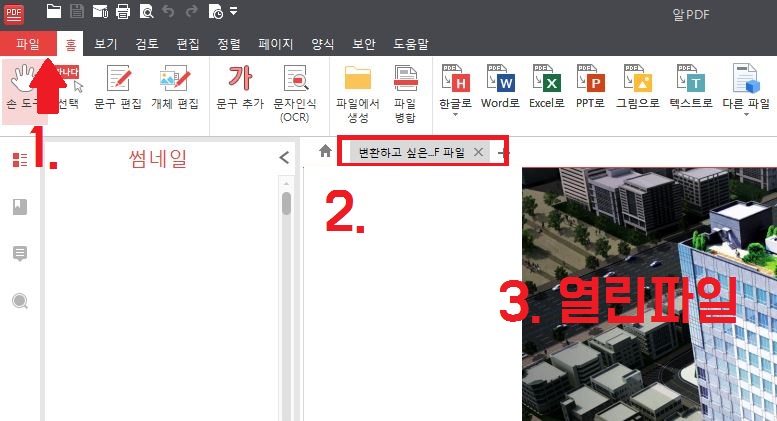Click 파일에서 생성 create from file

pyautogui.click(x=358, y=94)
